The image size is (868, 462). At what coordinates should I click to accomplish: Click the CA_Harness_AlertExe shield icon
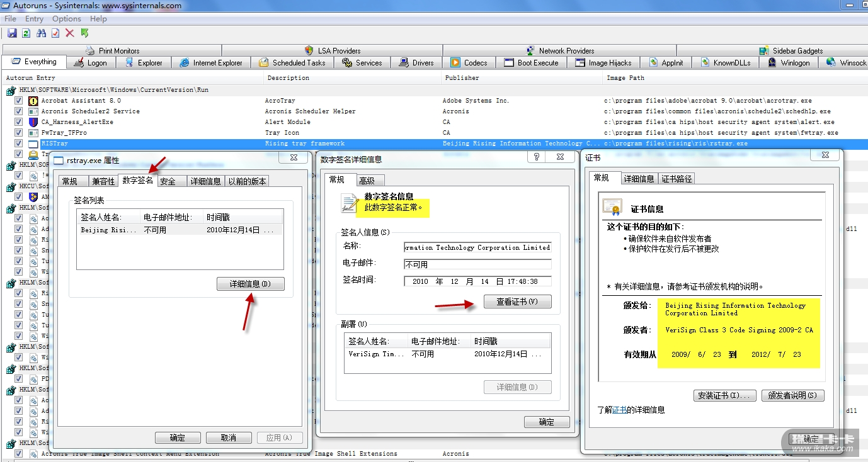pos(33,122)
